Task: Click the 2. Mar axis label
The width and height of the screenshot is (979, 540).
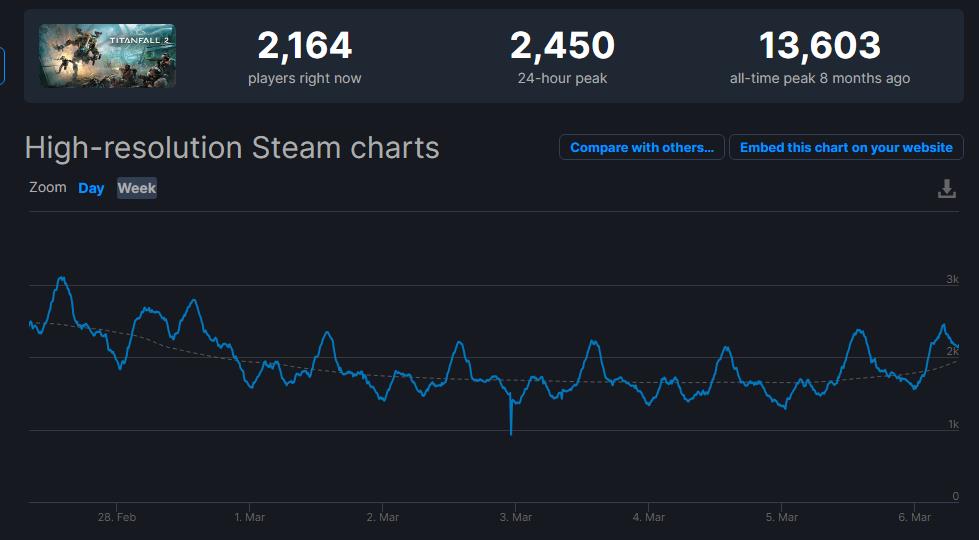Action: [x=383, y=518]
